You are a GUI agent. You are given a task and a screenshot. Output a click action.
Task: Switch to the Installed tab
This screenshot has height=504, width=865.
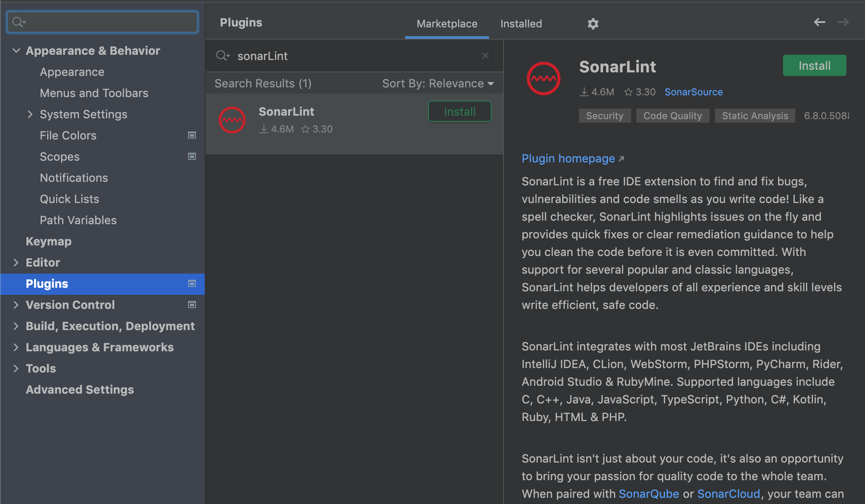(x=521, y=24)
